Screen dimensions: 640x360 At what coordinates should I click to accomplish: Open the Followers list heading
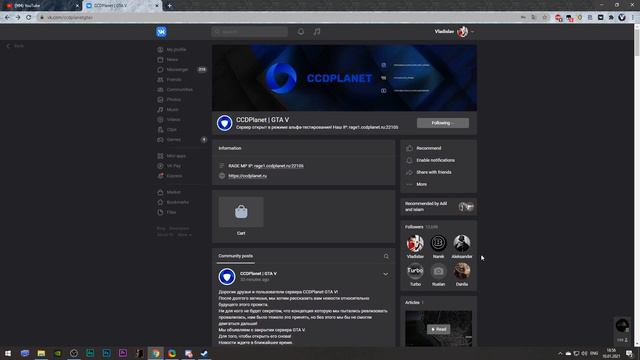414,227
